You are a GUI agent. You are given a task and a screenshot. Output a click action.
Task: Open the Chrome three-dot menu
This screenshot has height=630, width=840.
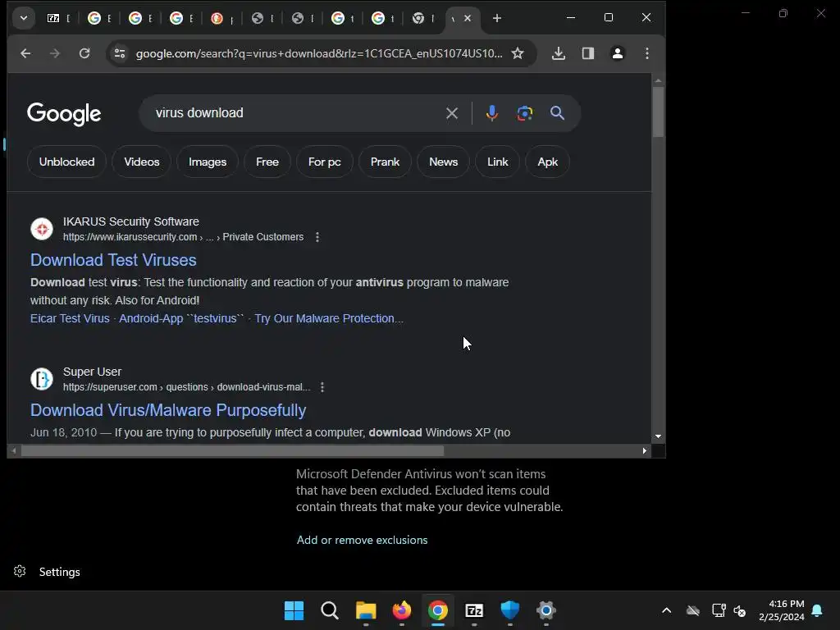pyautogui.click(x=646, y=53)
